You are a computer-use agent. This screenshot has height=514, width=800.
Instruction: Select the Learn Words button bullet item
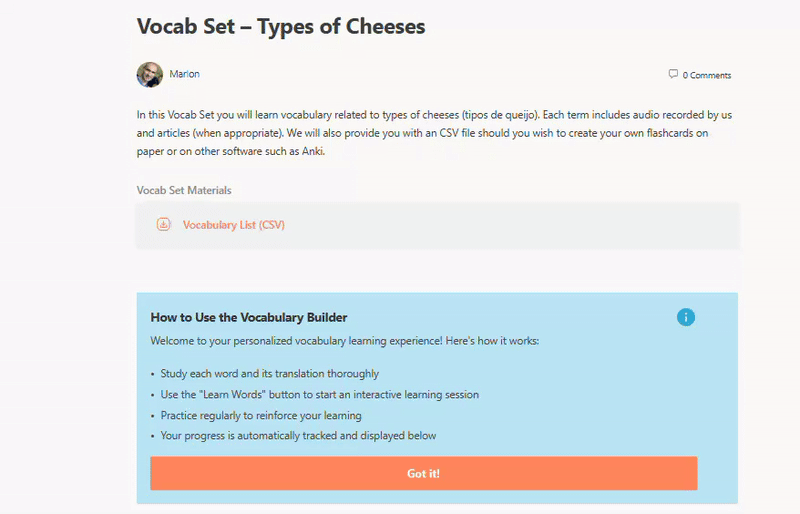click(x=319, y=395)
